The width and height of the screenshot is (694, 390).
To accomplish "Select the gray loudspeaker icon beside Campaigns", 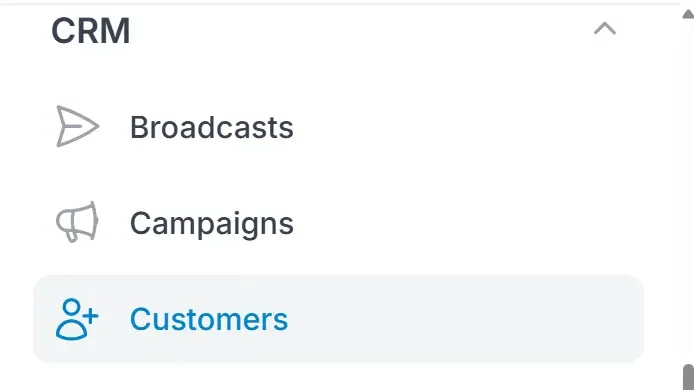I will pos(77,222).
